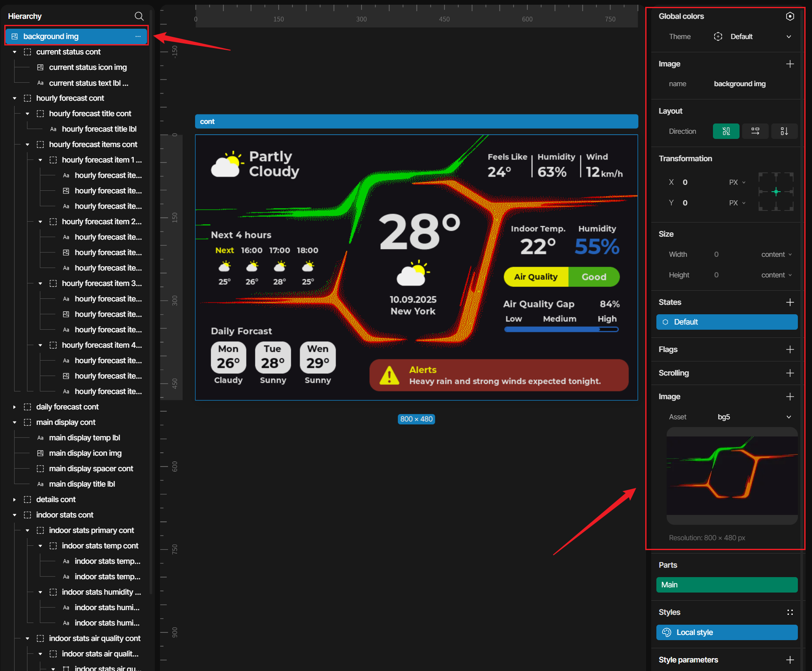Open the Styles grid options icon

pyautogui.click(x=790, y=612)
